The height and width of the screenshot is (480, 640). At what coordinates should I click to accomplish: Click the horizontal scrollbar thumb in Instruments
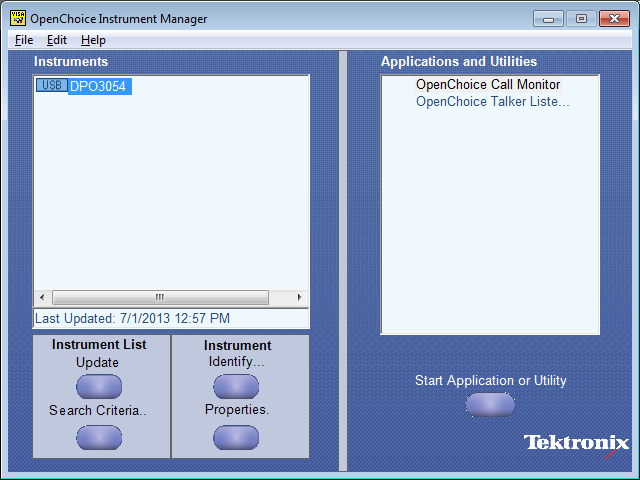tap(160, 298)
